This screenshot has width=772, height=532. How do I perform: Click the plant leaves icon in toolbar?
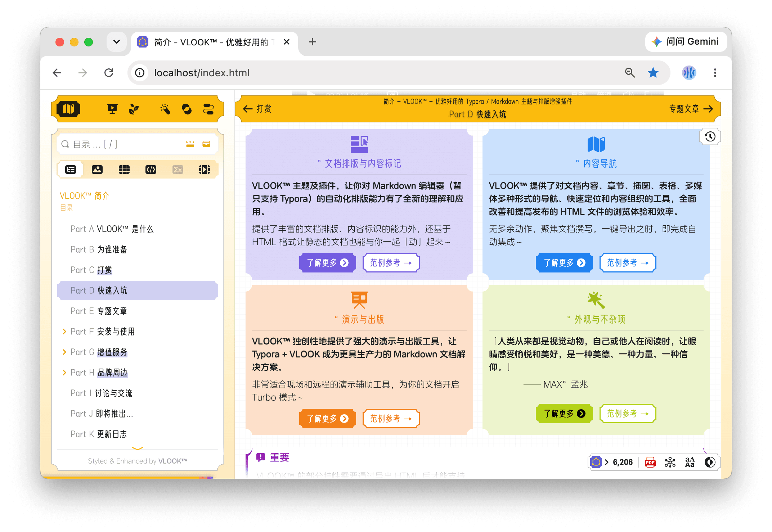pyautogui.click(x=134, y=109)
